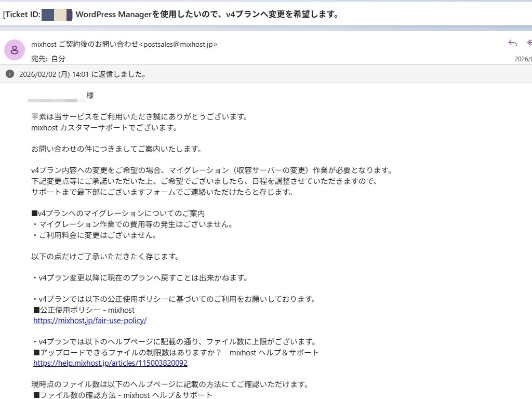Click the greeting line ending with 様
The width and height of the screenshot is (532, 399).
coord(88,95)
